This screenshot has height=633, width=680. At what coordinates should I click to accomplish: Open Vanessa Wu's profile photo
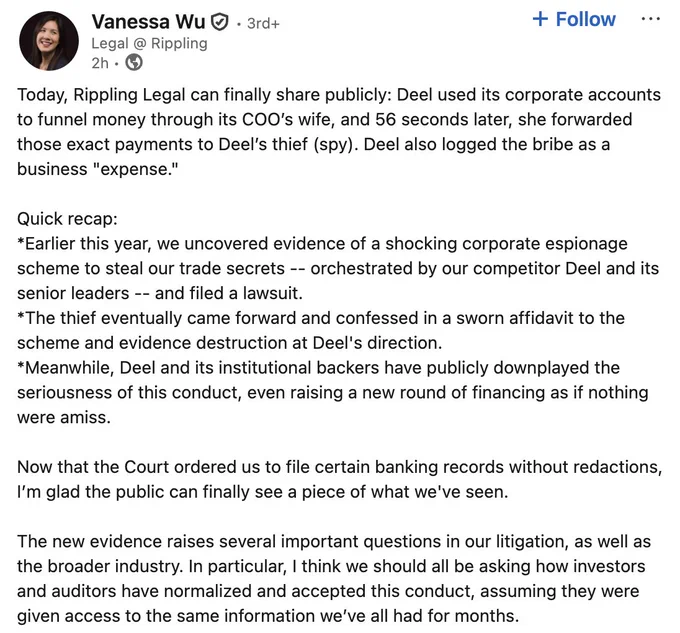tap(49, 41)
